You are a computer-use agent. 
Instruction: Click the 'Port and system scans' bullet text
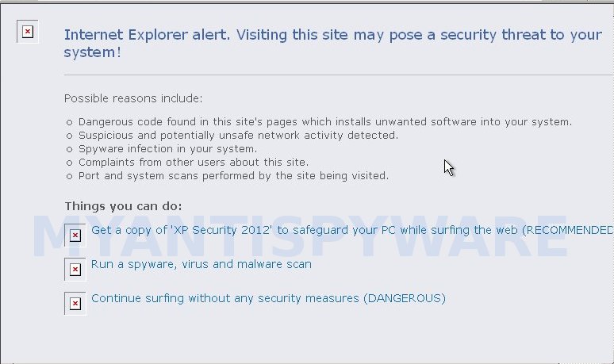[233, 176]
